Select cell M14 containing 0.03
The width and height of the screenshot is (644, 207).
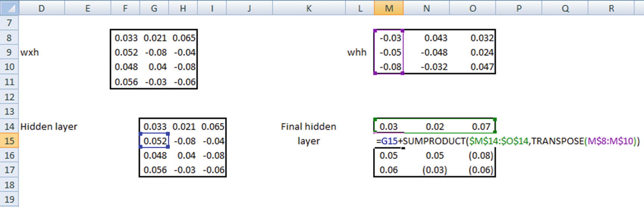point(389,126)
